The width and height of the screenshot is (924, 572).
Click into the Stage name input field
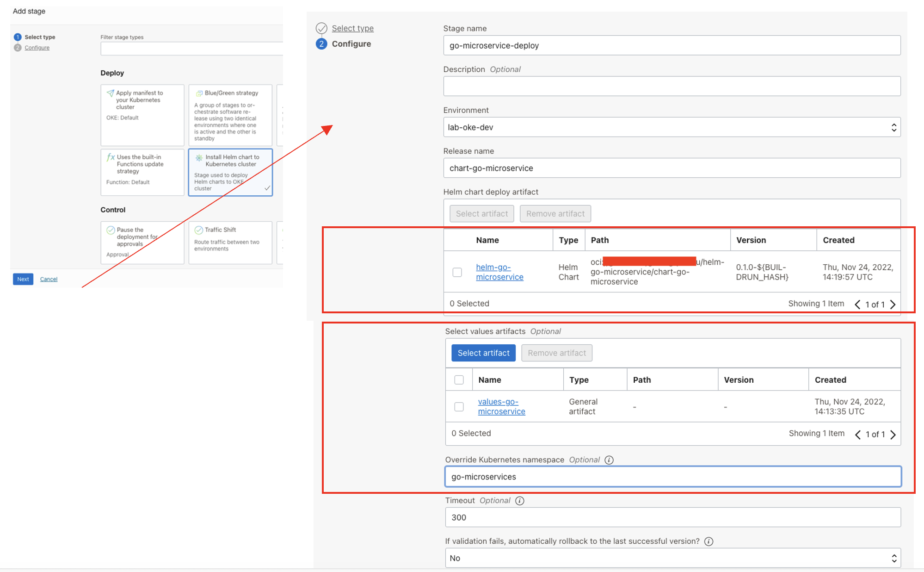click(x=671, y=45)
